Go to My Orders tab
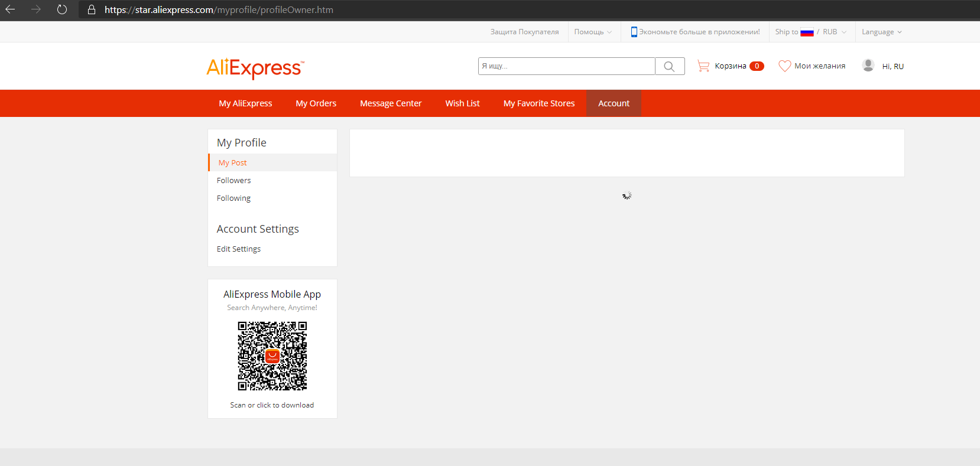The image size is (980, 466). [x=316, y=103]
